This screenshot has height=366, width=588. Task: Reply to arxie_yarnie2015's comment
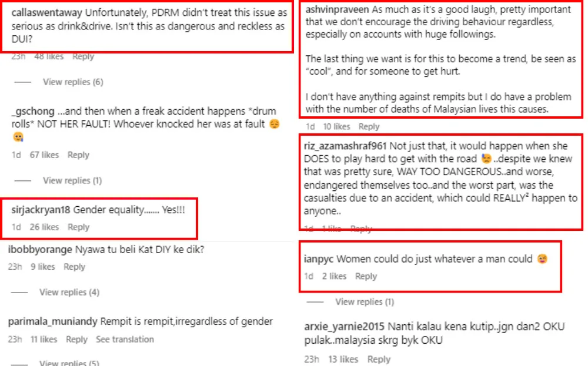click(x=379, y=360)
